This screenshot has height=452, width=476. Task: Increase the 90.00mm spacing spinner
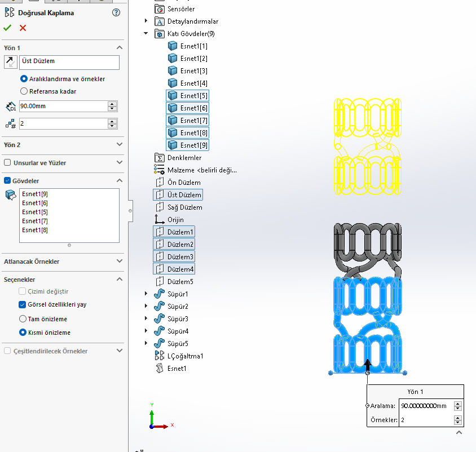pyautogui.click(x=112, y=104)
